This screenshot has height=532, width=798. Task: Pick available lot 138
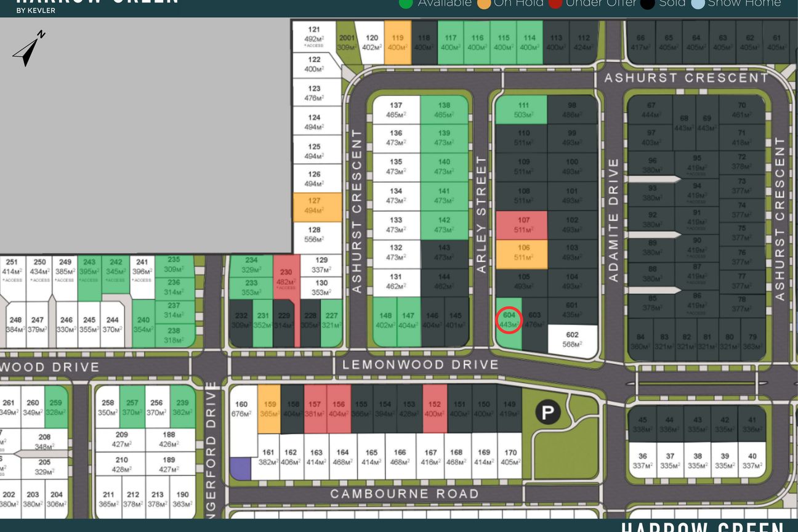(444, 110)
